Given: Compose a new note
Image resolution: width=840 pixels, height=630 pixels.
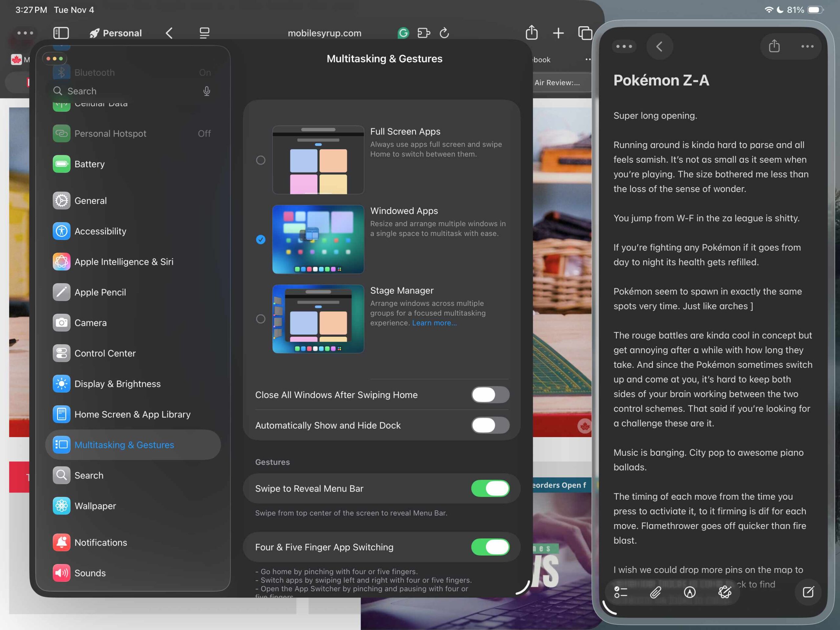Looking at the screenshot, I should tap(808, 592).
